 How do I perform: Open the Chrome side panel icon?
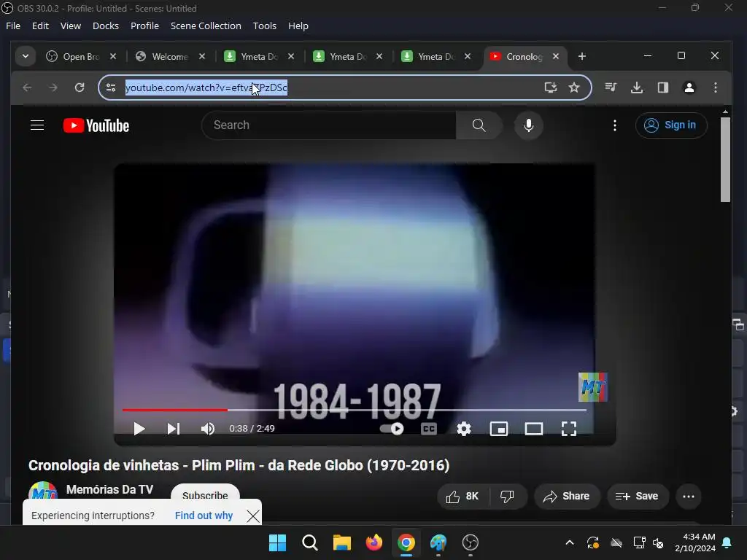pos(662,87)
